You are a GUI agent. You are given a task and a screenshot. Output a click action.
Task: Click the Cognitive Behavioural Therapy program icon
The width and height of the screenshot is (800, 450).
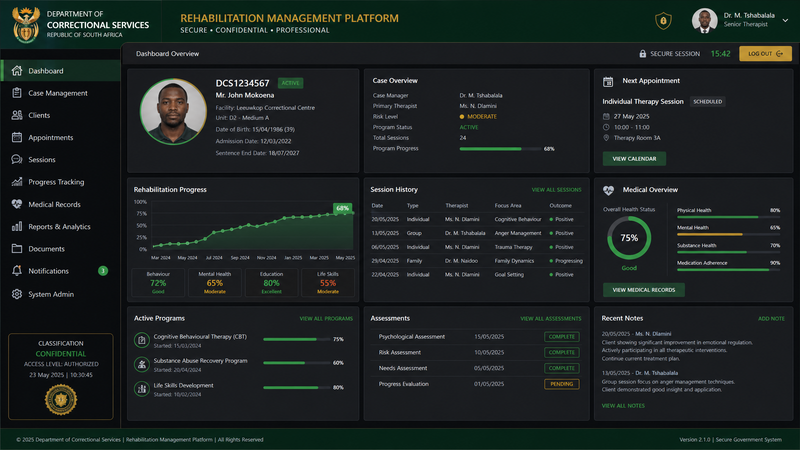tap(141, 340)
